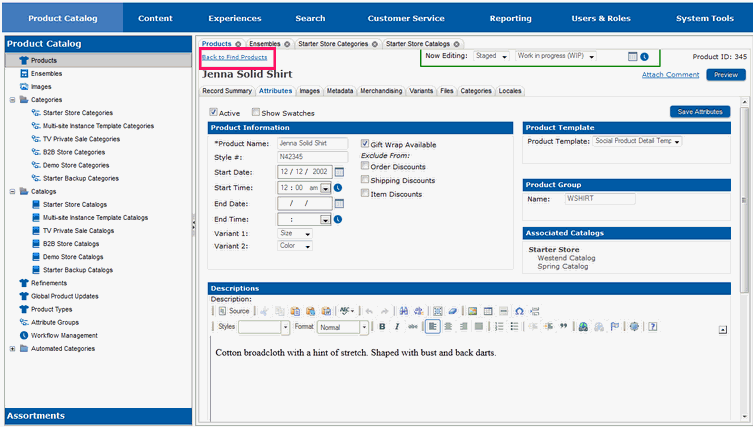The width and height of the screenshot is (753, 427).
Task: Insert an image with the image icon
Action: (x=473, y=311)
